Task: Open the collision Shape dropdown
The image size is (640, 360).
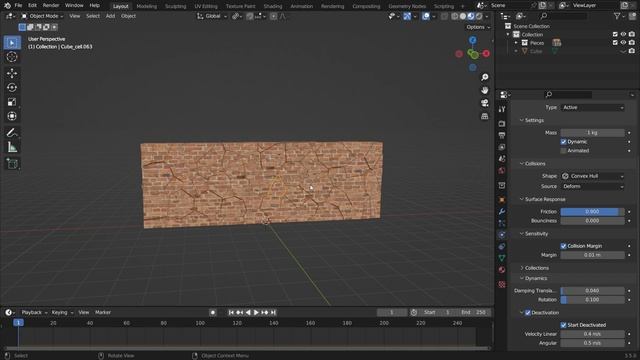Action: (x=593, y=176)
